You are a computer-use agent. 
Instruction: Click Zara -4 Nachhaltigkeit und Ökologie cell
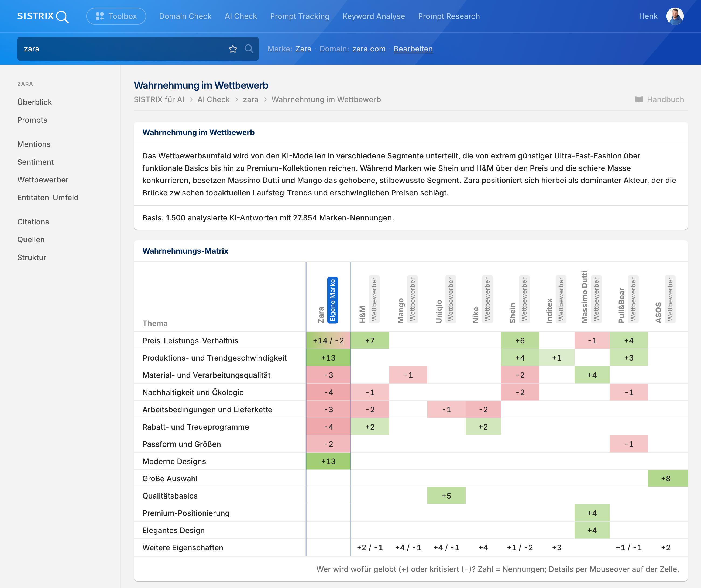point(328,392)
